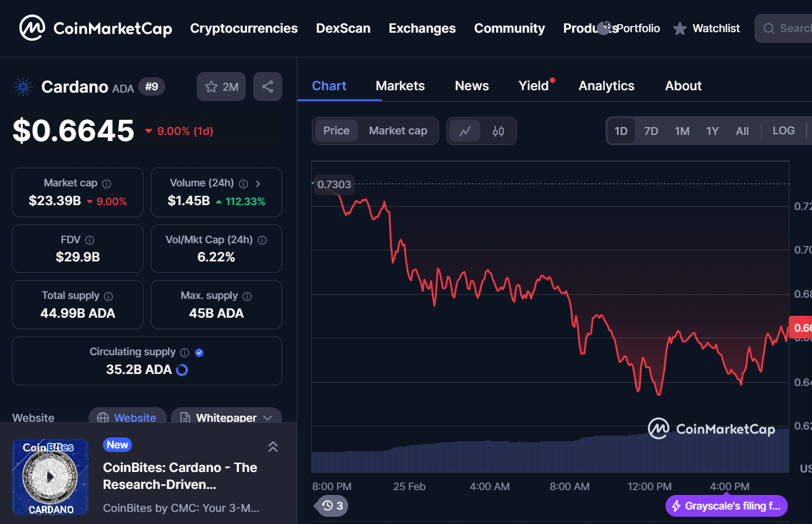
Task: Switch to line chart view icon
Action: pyautogui.click(x=465, y=131)
